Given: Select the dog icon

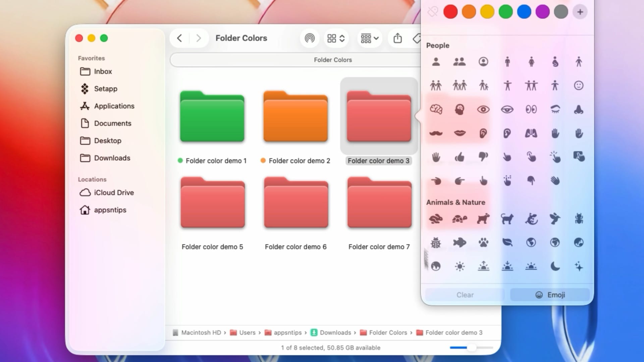Looking at the screenshot, I should 483,218.
